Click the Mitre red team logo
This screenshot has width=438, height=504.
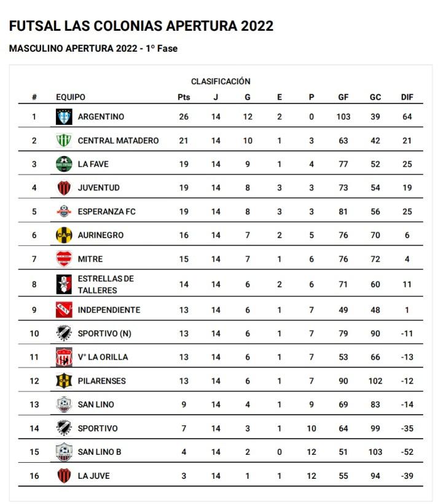(64, 259)
